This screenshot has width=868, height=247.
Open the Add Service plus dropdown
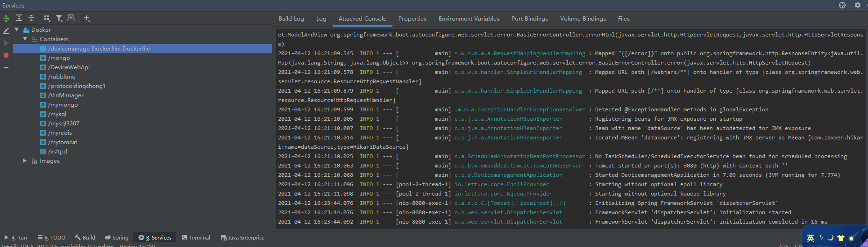click(87, 18)
